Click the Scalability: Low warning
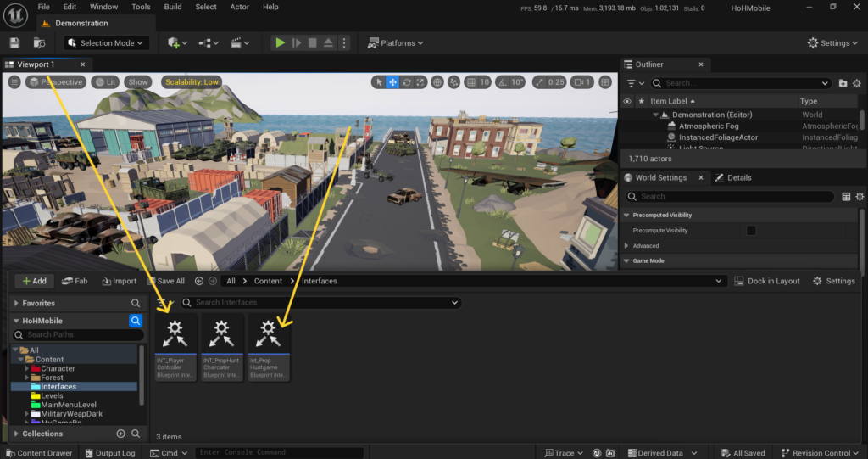Viewport: 868px width, 459px height. (192, 82)
